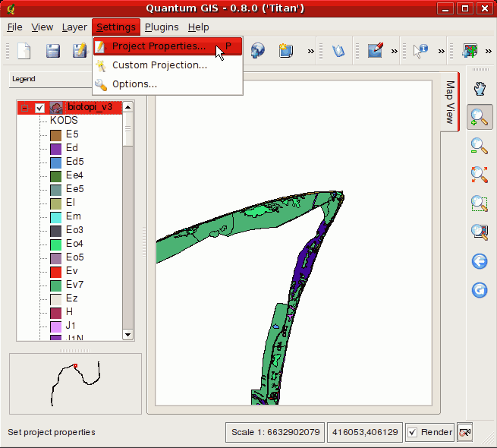This screenshot has width=497, height=448.
Task: Click the Eo5 legend label
Action: tap(75, 257)
